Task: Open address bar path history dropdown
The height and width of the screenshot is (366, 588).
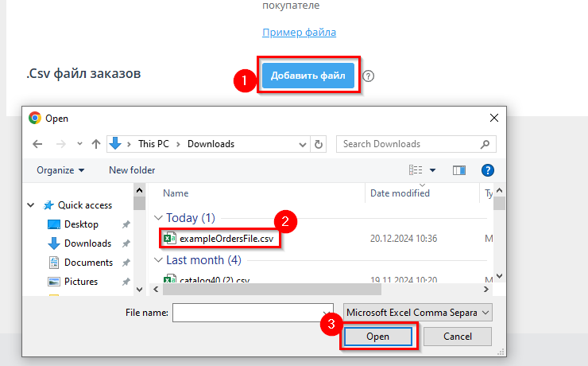Action: pos(302,144)
